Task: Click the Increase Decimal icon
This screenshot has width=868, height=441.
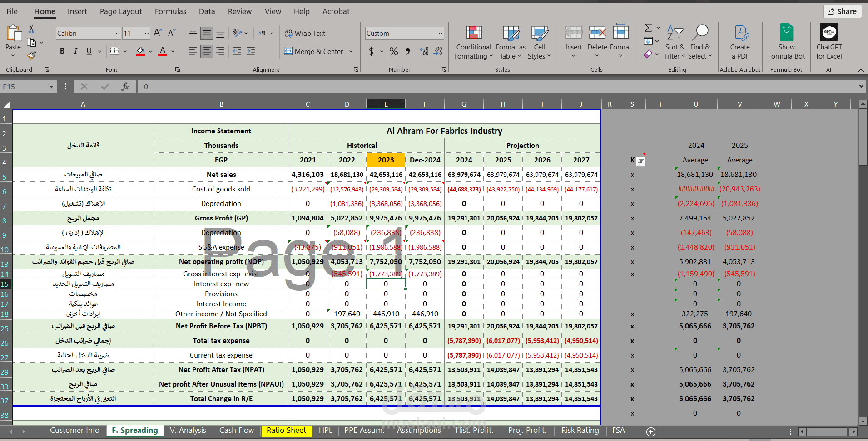Action: (x=424, y=51)
